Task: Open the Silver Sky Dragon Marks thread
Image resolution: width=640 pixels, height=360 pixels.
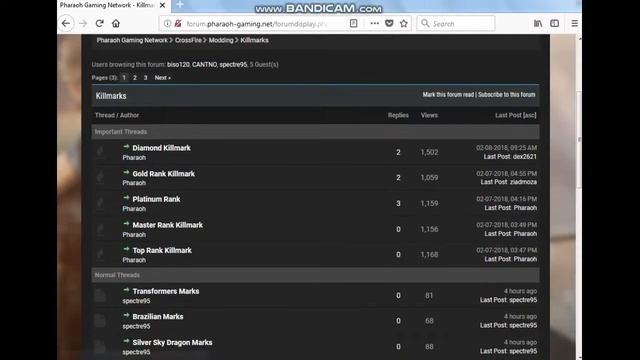Action: 172,342
